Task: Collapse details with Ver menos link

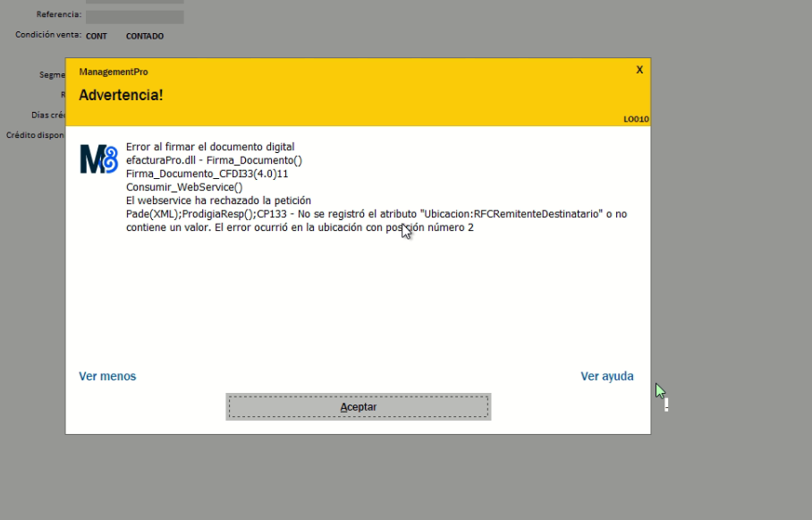Action: 107,377
